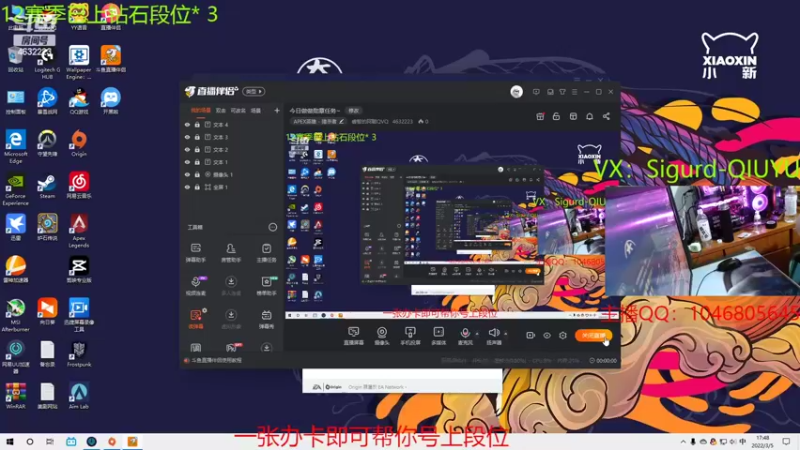Click the orange live-stream button
Viewport: 800px width, 450px height.
pyautogui.click(x=593, y=335)
